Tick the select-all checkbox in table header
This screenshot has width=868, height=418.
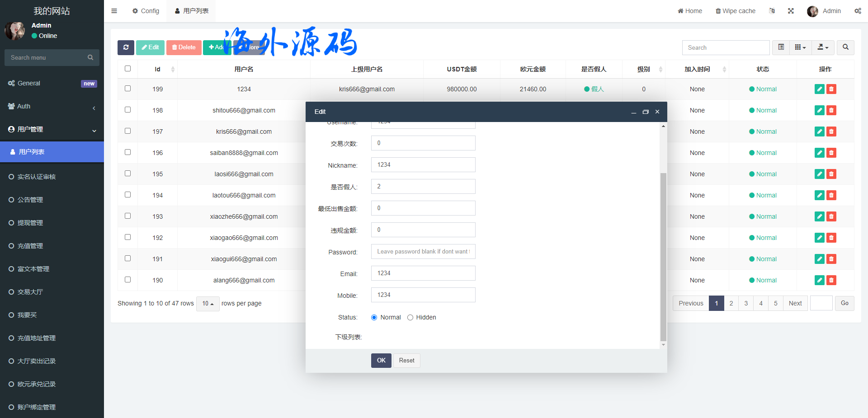[127, 69]
